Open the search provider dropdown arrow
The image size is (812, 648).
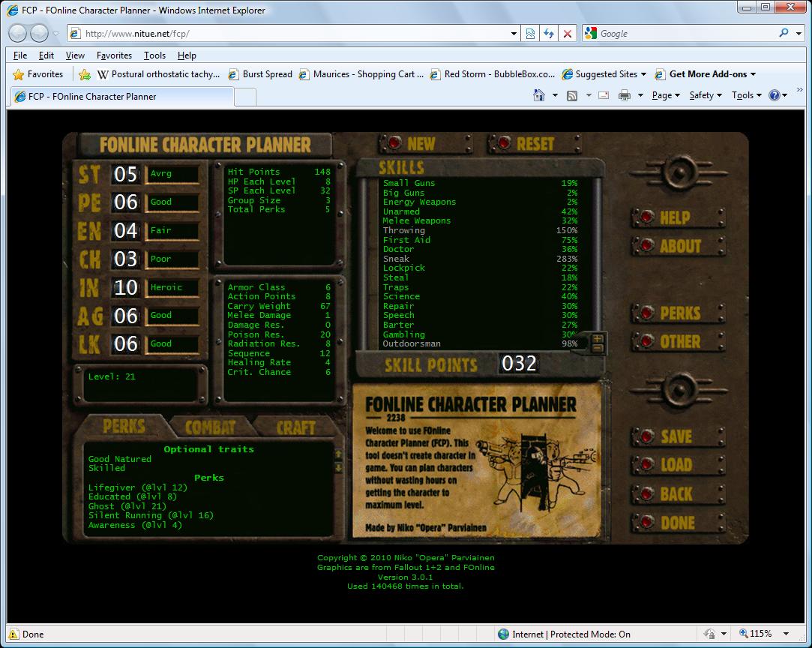click(x=799, y=34)
